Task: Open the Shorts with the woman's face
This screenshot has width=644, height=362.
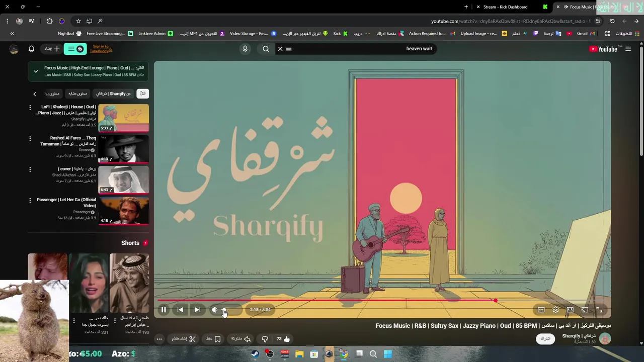Action: 89,283
